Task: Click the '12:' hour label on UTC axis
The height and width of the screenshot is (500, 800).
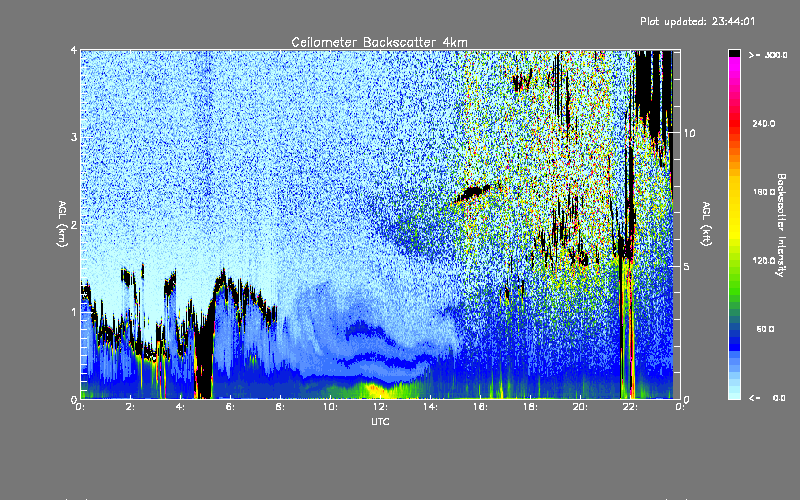Action: coord(380,407)
